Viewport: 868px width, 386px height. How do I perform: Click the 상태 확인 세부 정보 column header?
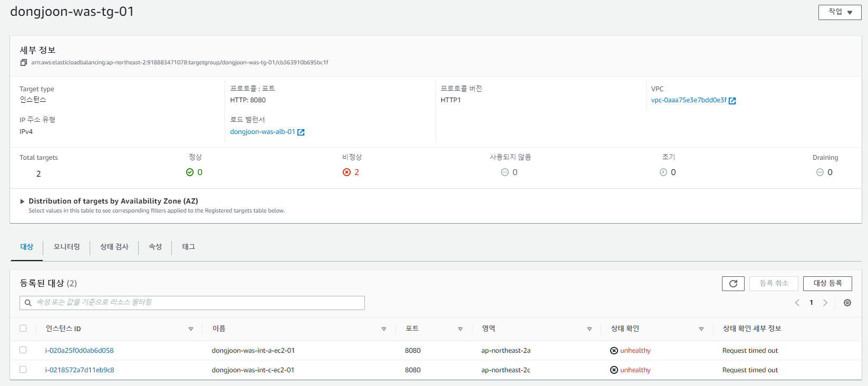[752, 329]
